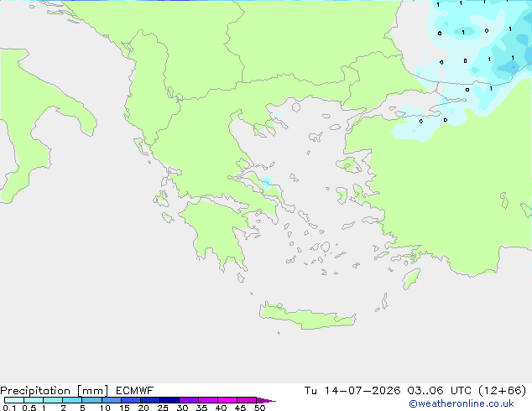This screenshot has width=532, height=411.
Task: Click the '35' legend scale label
Action: [x=201, y=408]
